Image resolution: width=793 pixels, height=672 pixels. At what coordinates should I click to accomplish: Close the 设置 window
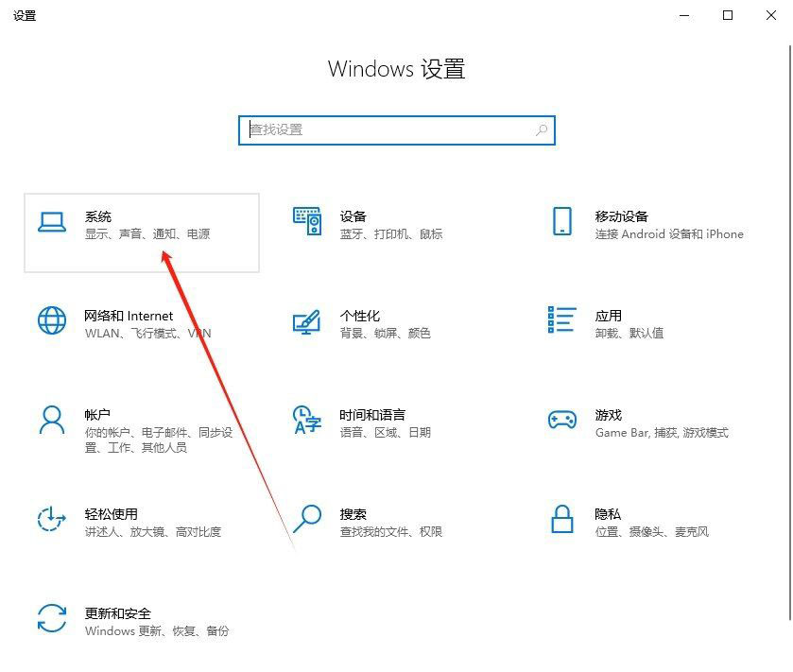[771, 15]
